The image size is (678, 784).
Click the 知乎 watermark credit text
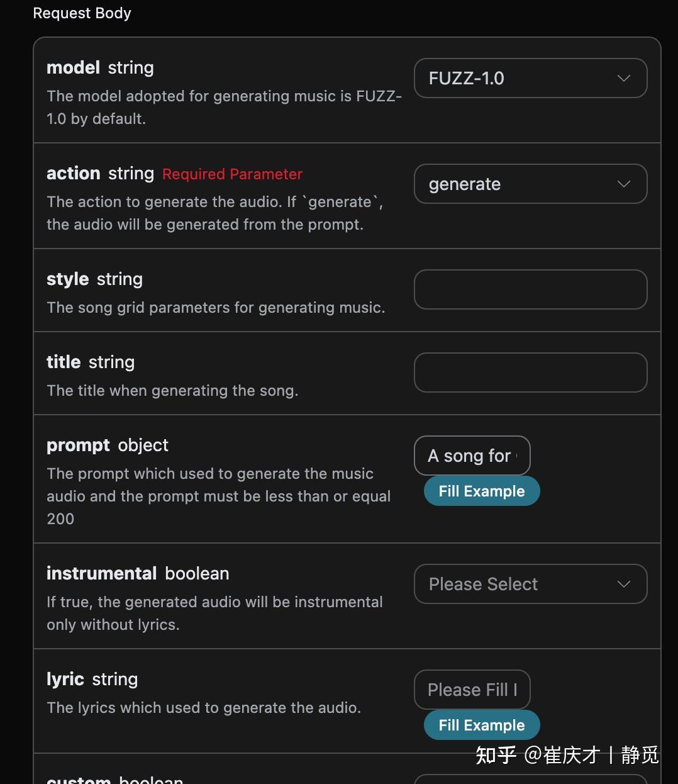click(x=566, y=754)
